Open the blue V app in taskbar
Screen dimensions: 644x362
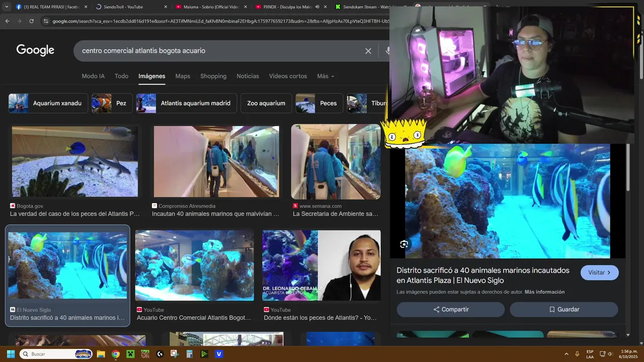coord(219,354)
